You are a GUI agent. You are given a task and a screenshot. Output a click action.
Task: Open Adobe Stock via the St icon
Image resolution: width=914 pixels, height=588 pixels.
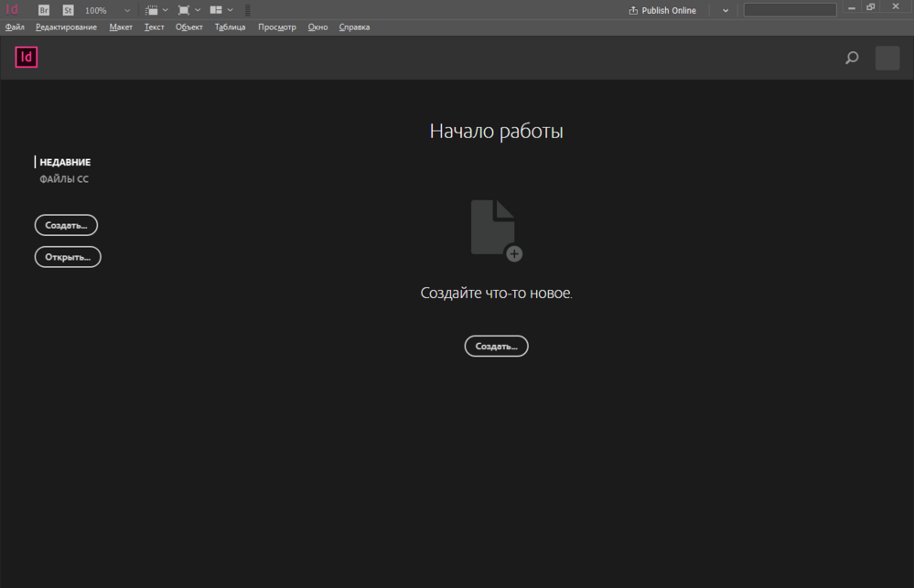click(x=69, y=10)
